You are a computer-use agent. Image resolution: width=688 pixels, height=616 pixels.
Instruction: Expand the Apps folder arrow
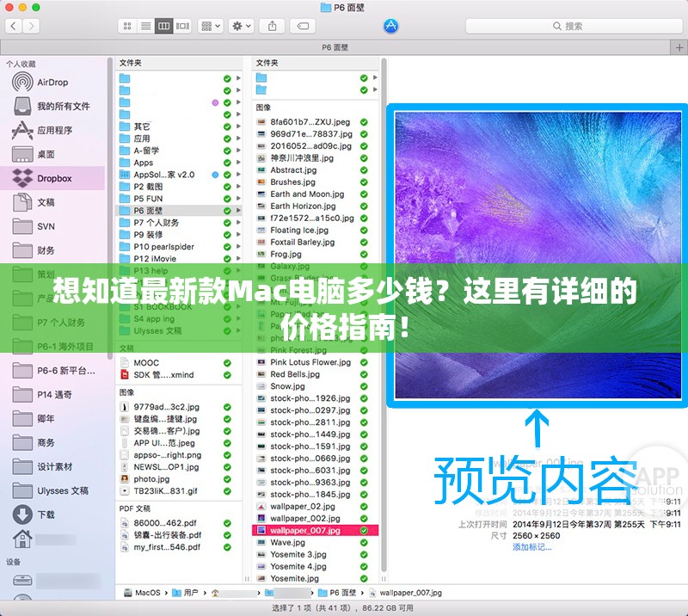click(238, 163)
